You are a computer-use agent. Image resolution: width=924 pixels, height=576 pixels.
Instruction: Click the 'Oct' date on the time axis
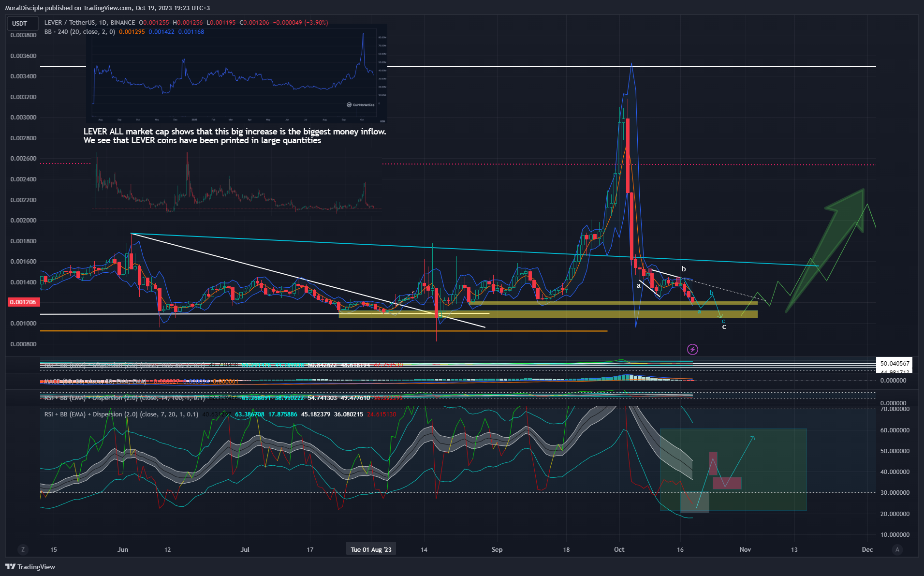(x=619, y=549)
